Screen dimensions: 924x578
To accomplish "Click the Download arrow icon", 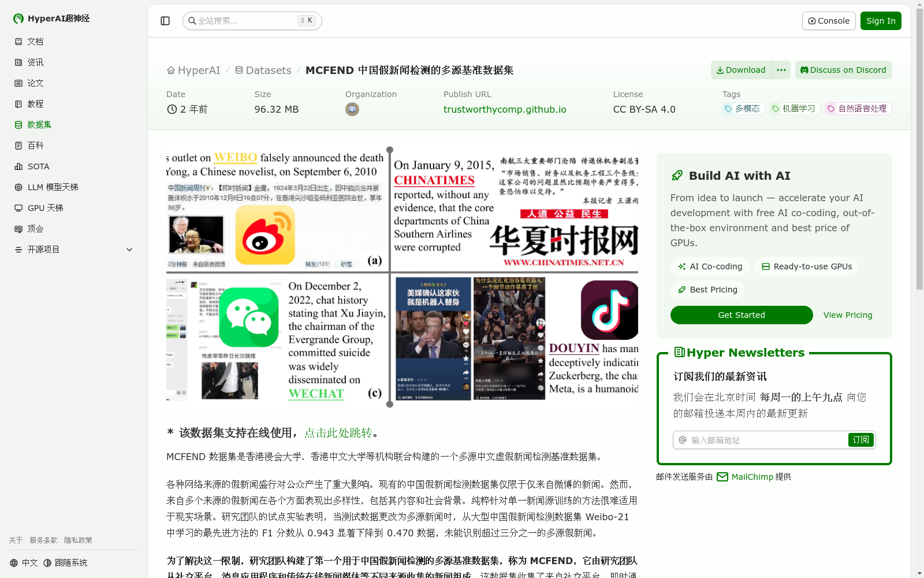I will [x=720, y=70].
